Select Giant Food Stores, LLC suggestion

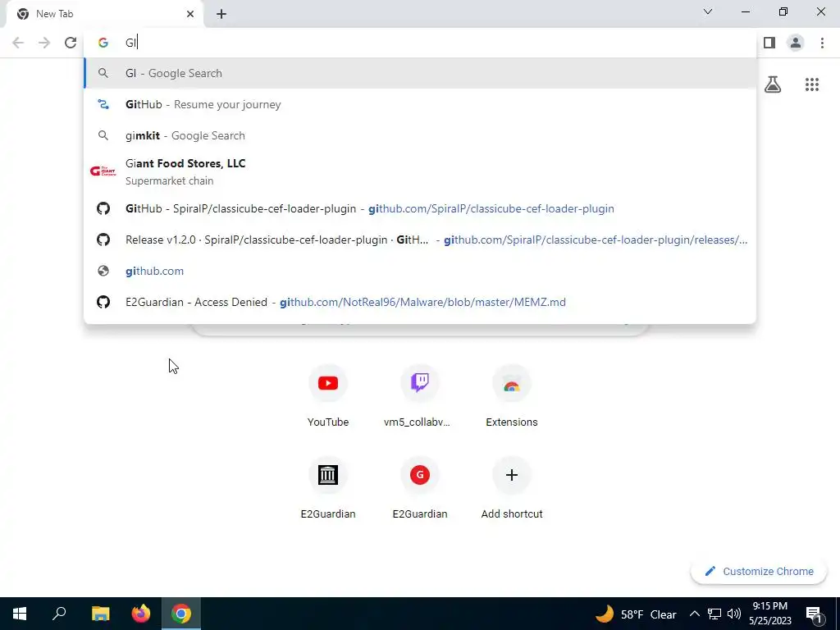pos(420,172)
